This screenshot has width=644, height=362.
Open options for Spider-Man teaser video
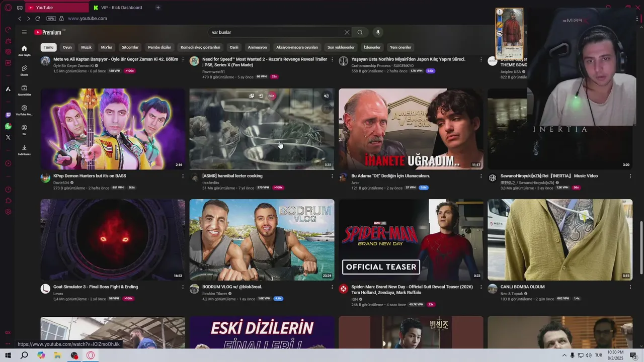pyautogui.click(x=481, y=287)
